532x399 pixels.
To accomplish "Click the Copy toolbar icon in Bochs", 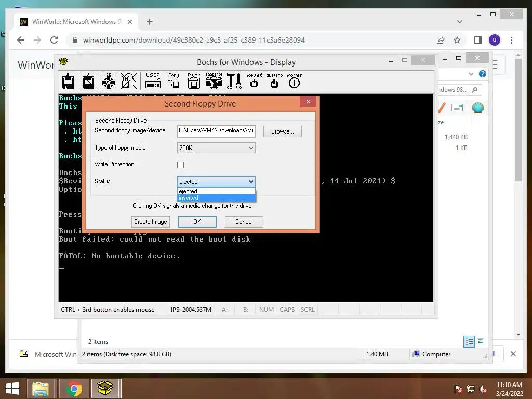I will 173,81.
